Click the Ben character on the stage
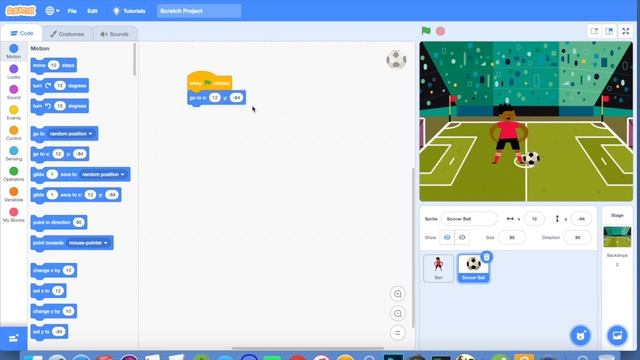The height and width of the screenshot is (360, 640). coord(507,133)
